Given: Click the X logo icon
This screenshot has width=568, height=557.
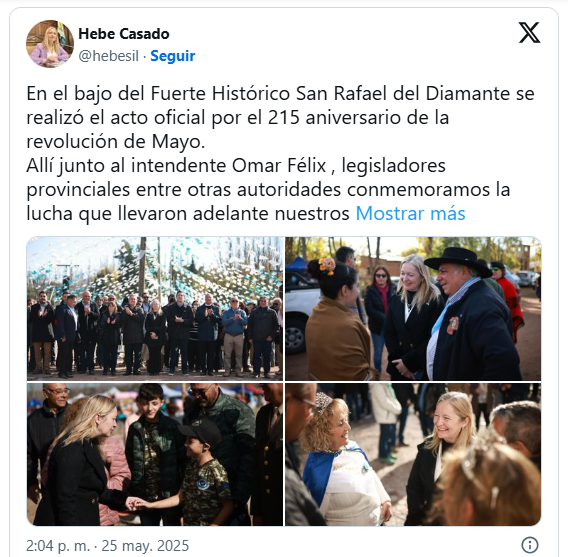Looking at the screenshot, I should click(529, 33).
